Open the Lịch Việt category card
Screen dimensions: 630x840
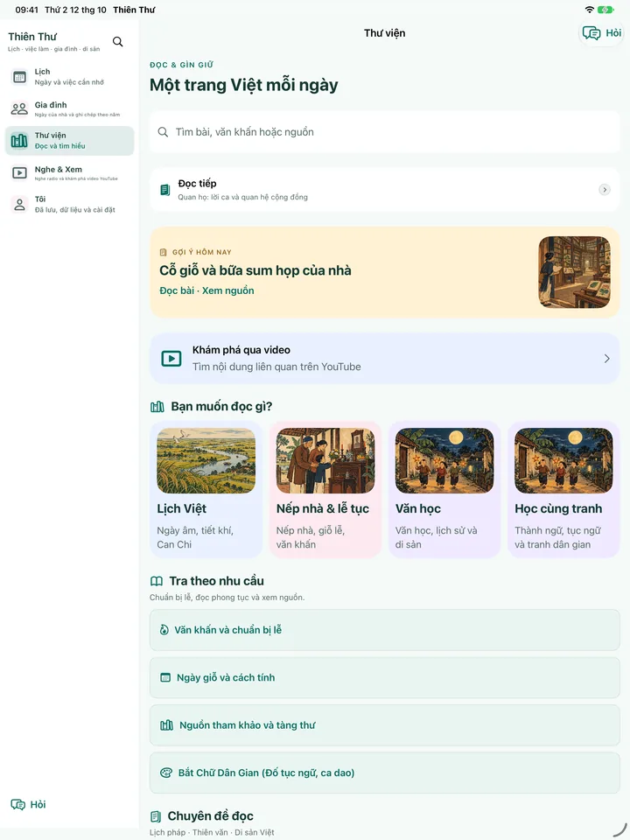coord(206,489)
